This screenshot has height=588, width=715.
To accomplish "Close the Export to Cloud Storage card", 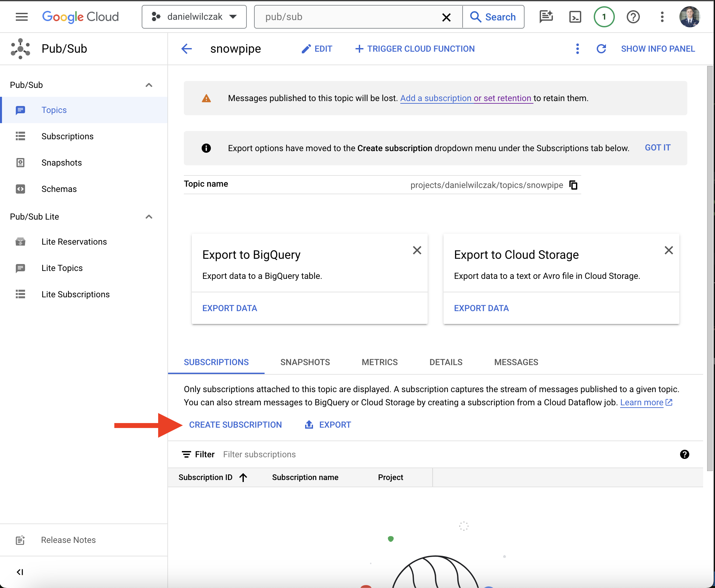I will click(669, 250).
